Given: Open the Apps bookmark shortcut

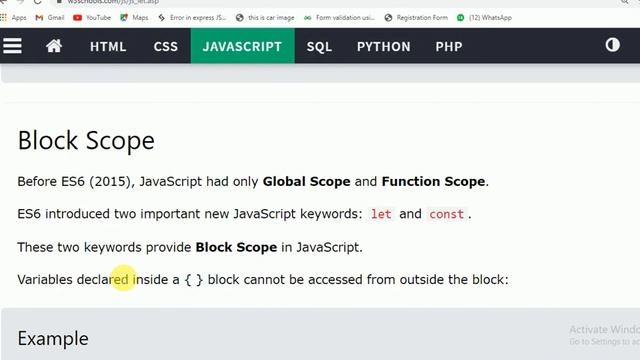Looking at the screenshot, I should pyautogui.click(x=14, y=18).
